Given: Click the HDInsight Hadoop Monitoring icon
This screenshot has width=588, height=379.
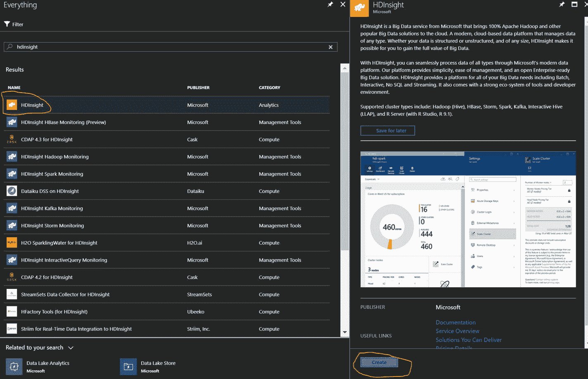Looking at the screenshot, I should pos(12,157).
